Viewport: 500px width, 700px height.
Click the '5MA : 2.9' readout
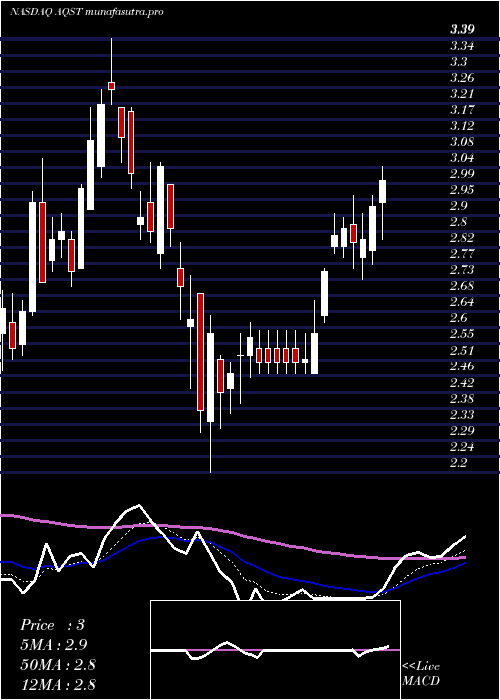(54, 645)
